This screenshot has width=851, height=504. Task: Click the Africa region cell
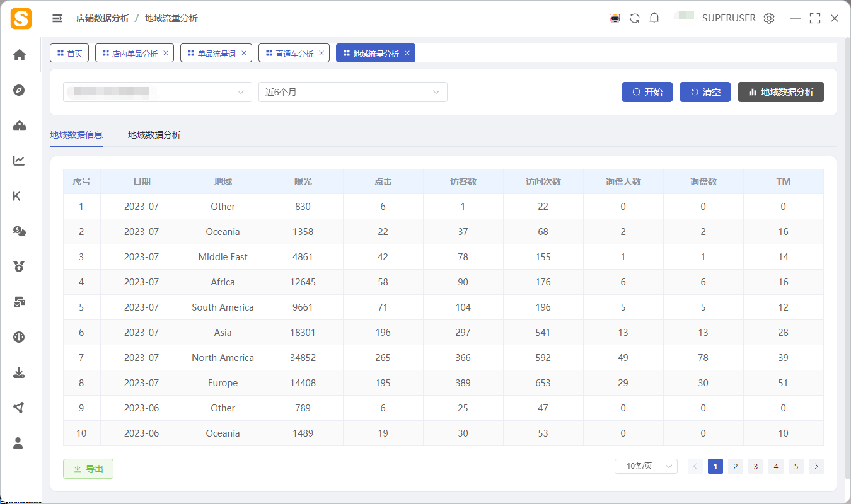point(223,282)
